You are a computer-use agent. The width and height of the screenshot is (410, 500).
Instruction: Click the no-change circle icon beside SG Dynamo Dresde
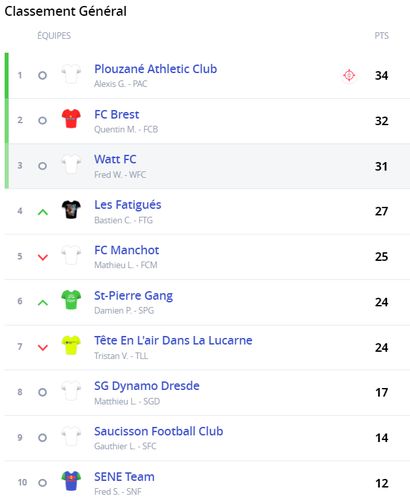click(x=42, y=392)
